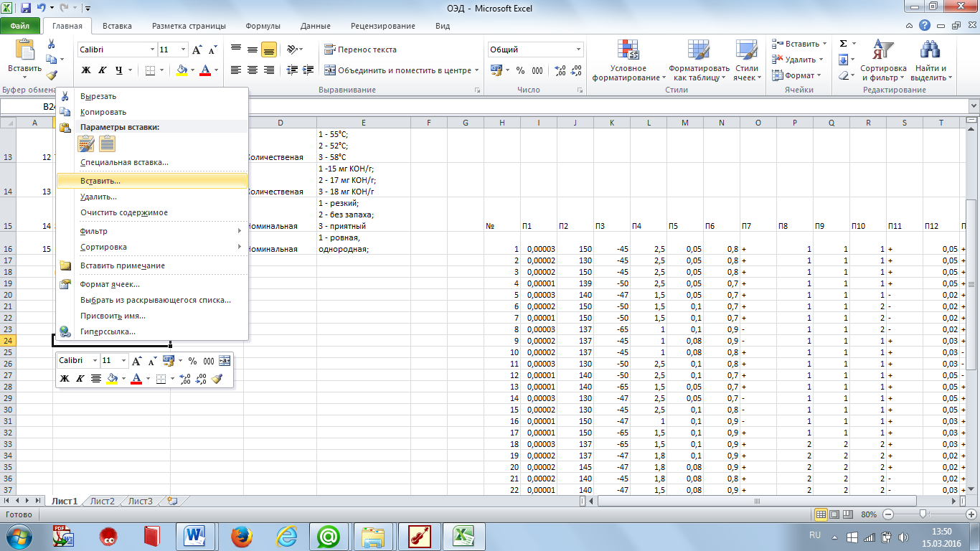Open number format Общий dropdown

tap(578, 50)
